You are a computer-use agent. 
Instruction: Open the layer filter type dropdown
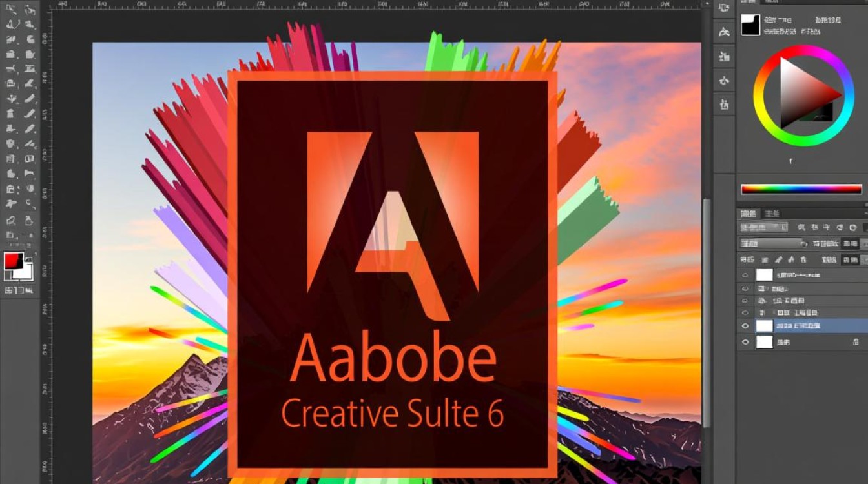coord(763,227)
